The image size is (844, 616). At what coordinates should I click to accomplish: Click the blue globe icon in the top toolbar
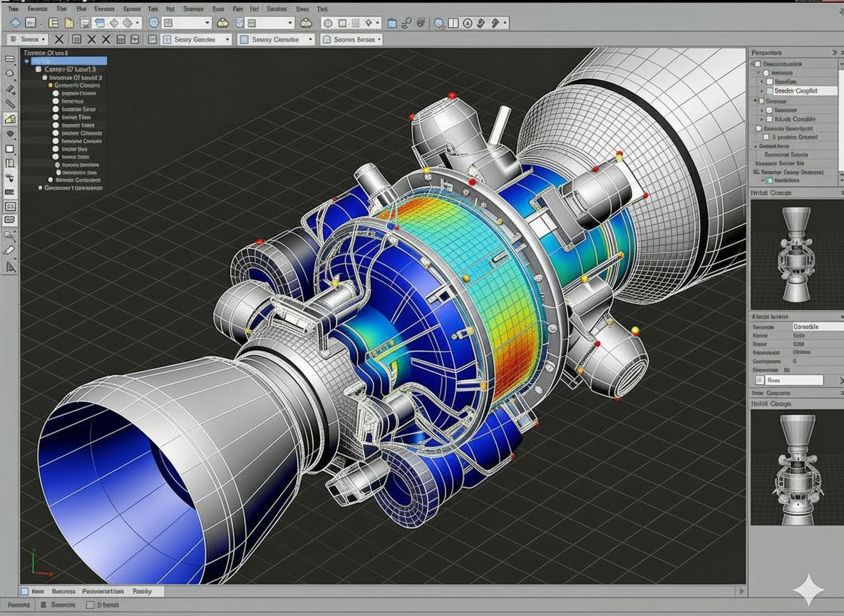(154, 23)
